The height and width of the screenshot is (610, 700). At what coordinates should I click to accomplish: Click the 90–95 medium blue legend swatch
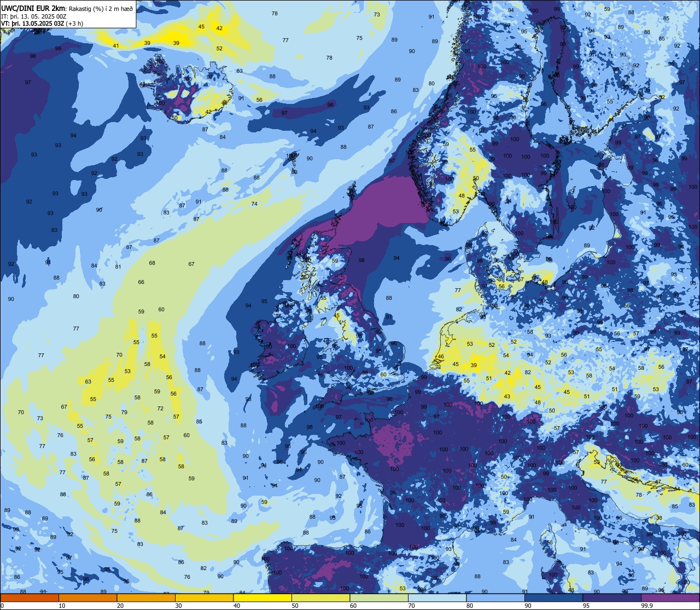[x=553, y=597]
